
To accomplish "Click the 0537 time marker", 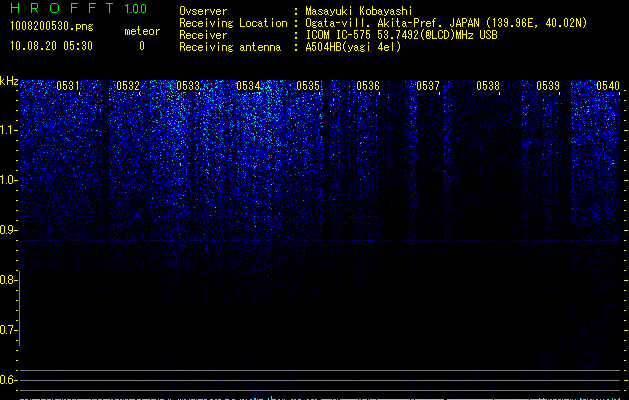I will 428,86.
